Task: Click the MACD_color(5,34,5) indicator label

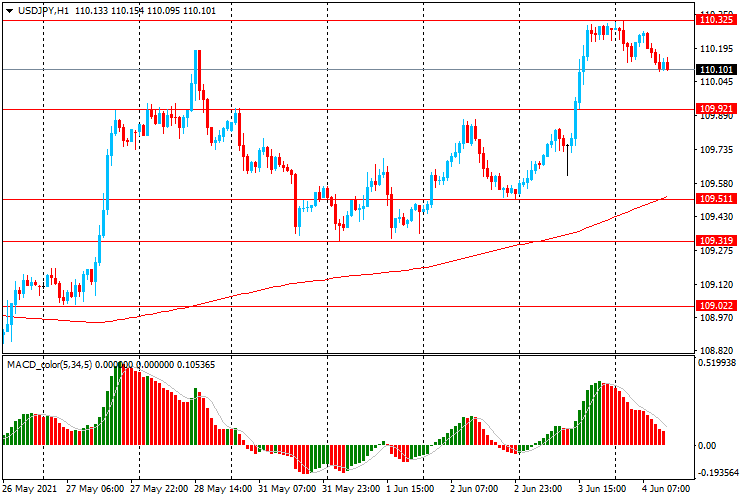Action: pos(50,365)
